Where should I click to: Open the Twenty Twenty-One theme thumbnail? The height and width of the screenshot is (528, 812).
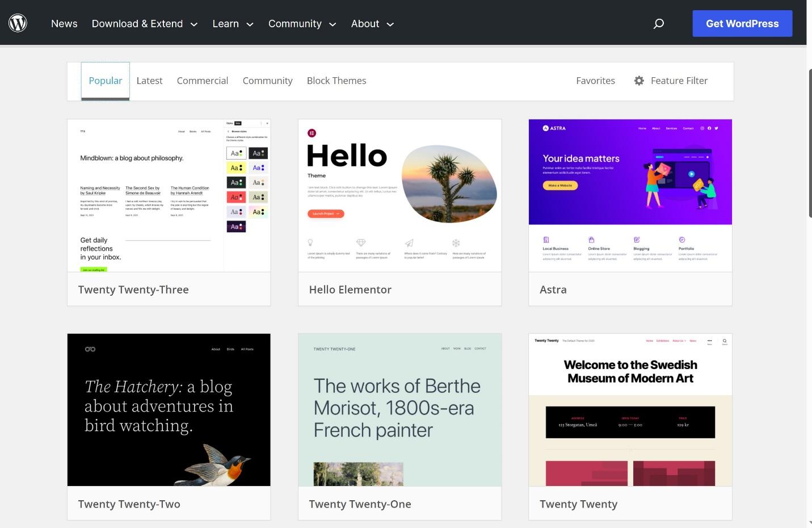pos(400,410)
